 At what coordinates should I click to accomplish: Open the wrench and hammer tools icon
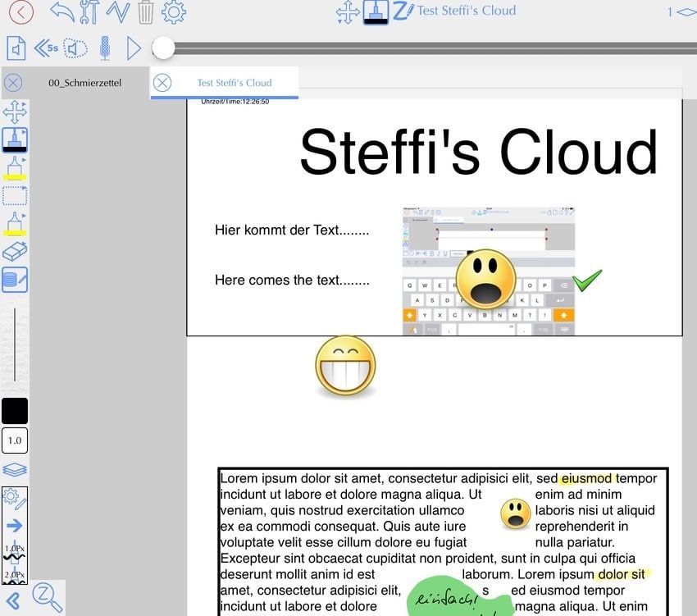[90, 11]
